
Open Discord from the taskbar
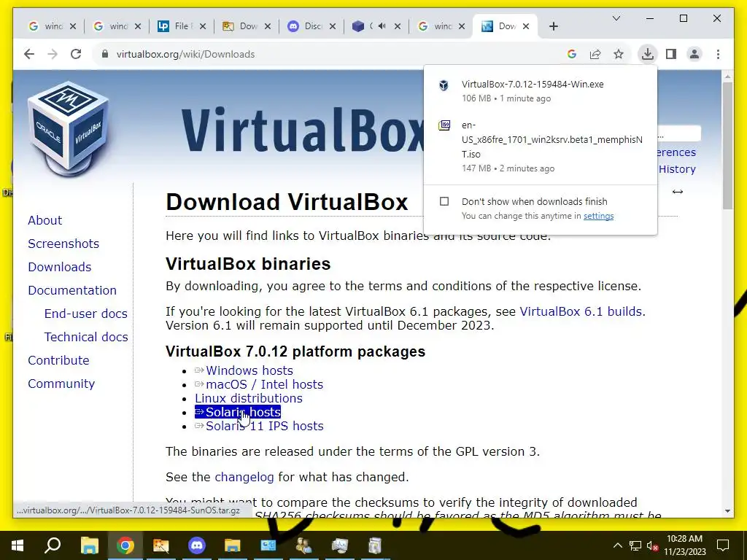(x=197, y=545)
